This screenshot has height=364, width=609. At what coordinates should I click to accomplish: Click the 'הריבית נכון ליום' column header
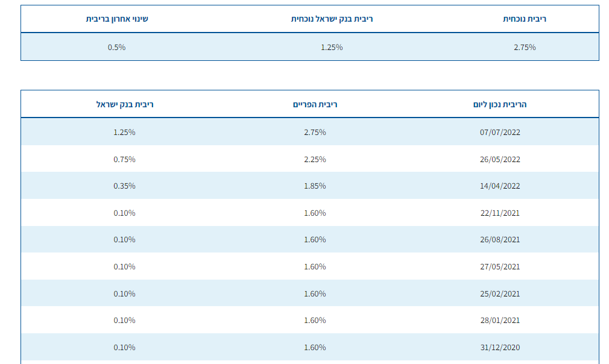[x=500, y=104]
